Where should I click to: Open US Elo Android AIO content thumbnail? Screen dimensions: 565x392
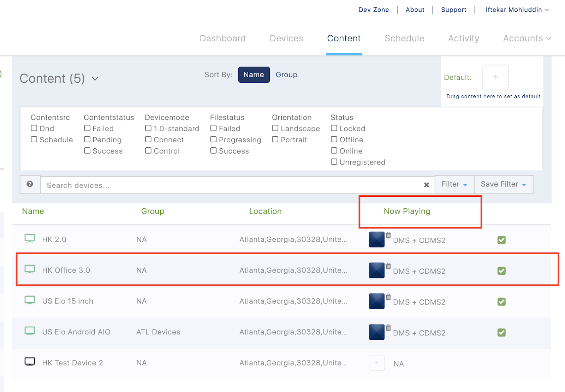376,332
